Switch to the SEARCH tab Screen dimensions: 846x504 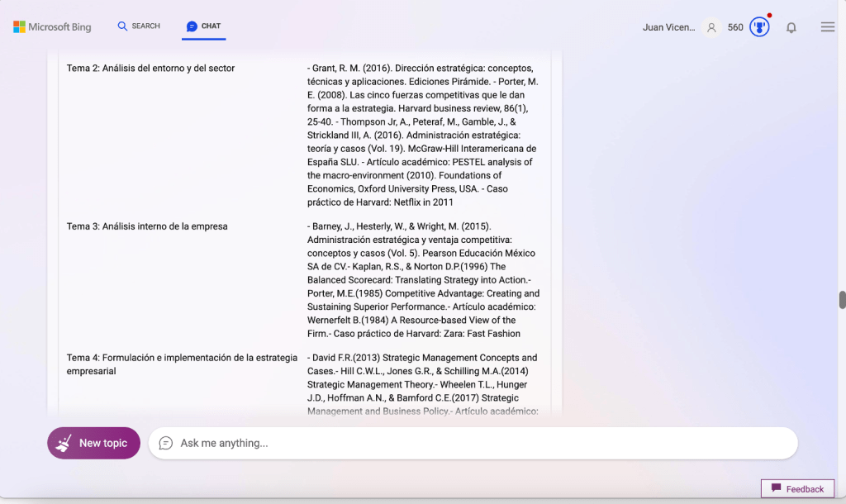pyautogui.click(x=139, y=26)
